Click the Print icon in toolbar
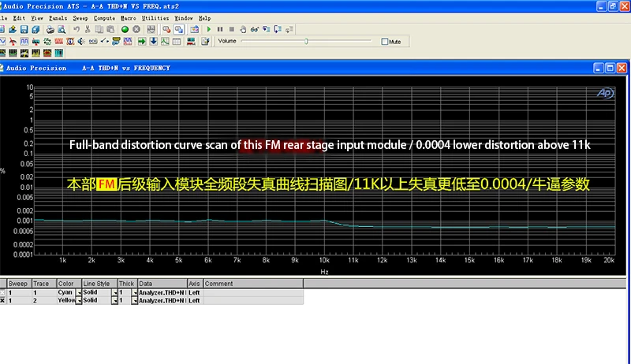Image resolution: width=631 pixels, height=364 pixels. coord(50,29)
